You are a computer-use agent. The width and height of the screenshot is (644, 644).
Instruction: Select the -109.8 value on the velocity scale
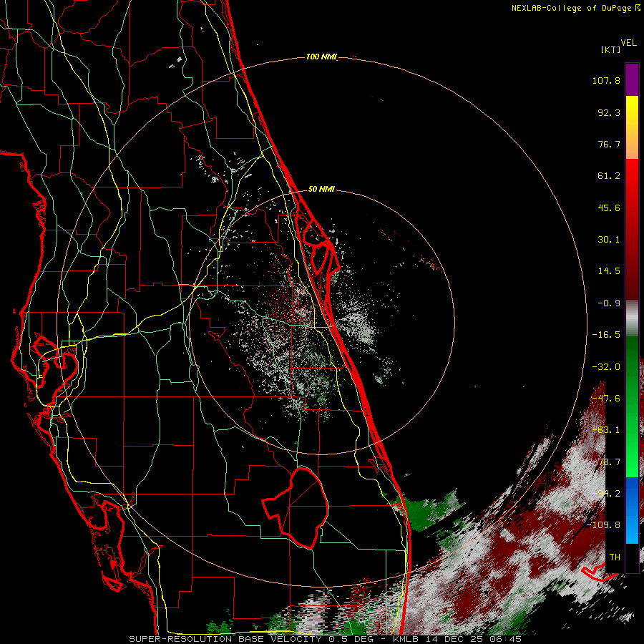[x=603, y=525]
